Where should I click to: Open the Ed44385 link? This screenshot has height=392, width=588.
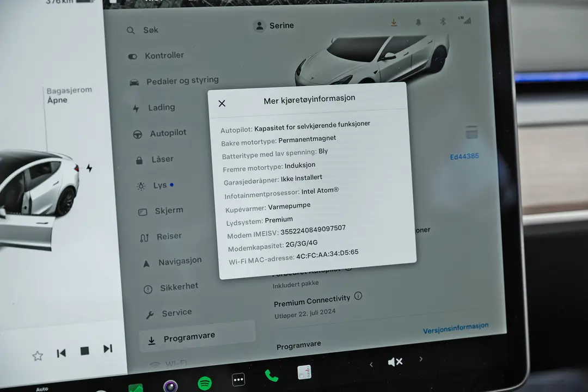(x=464, y=156)
